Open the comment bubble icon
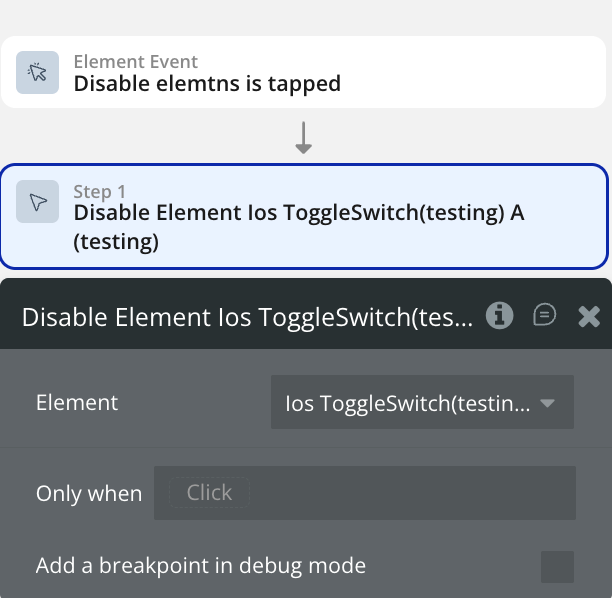 [544, 316]
